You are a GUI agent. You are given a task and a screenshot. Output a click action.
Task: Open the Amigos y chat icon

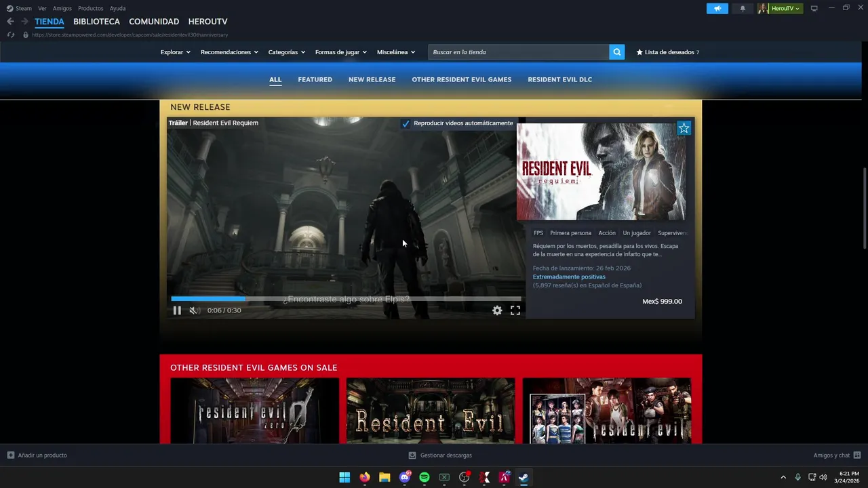857,455
